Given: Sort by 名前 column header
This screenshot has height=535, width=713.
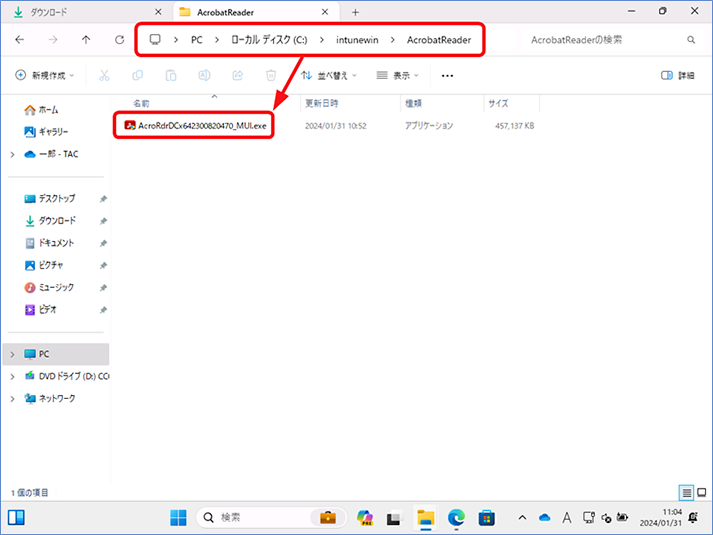Looking at the screenshot, I should point(141,104).
